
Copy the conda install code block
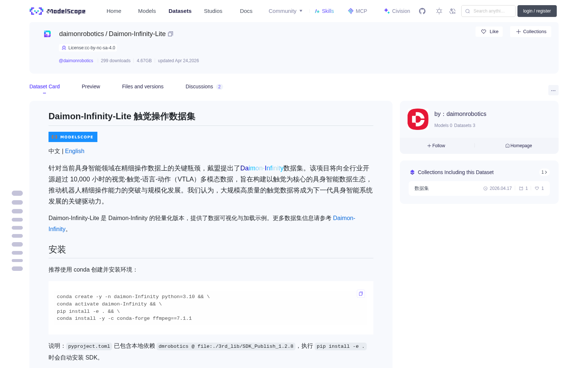(361, 294)
